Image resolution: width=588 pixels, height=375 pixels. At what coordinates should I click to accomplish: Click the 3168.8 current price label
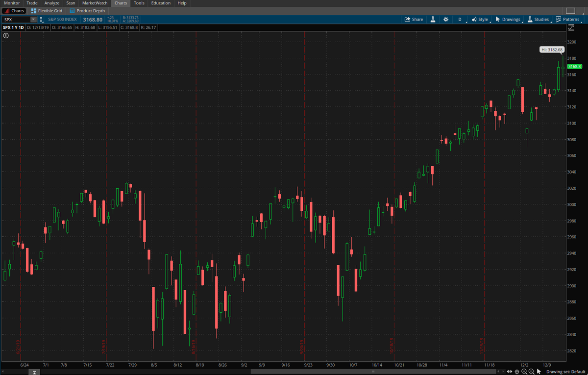[574, 66]
